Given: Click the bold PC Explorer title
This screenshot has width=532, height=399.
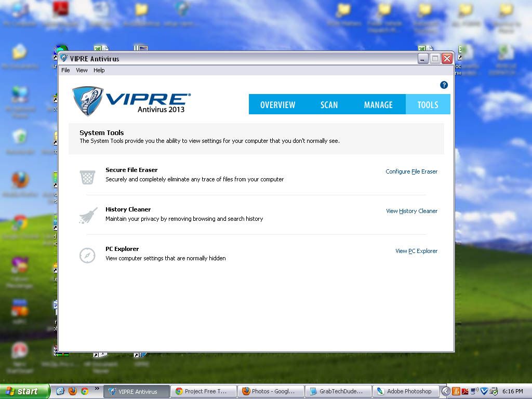Looking at the screenshot, I should pyautogui.click(x=122, y=249).
